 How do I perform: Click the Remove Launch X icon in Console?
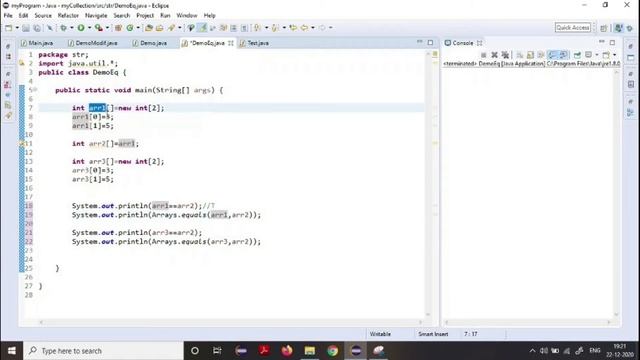click(x=494, y=55)
